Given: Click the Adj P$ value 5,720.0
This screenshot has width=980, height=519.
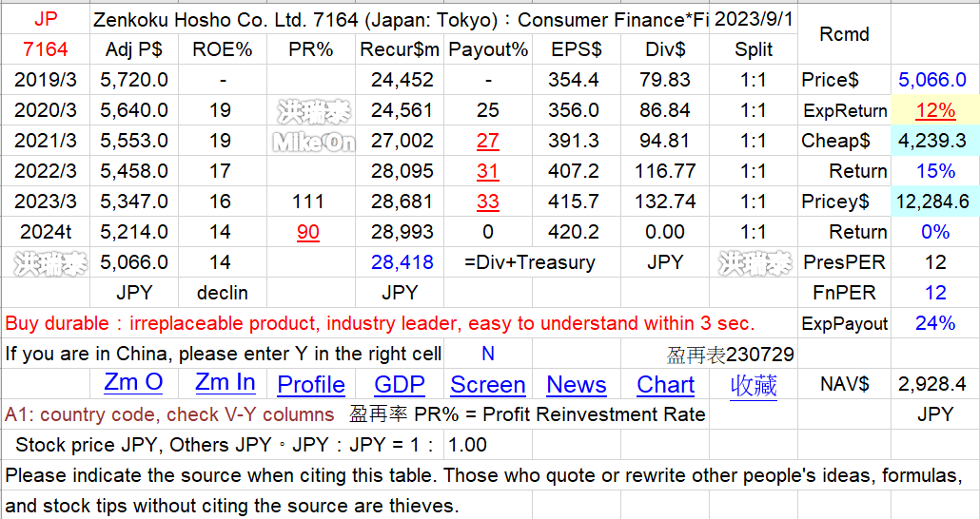Looking at the screenshot, I should click(134, 80).
